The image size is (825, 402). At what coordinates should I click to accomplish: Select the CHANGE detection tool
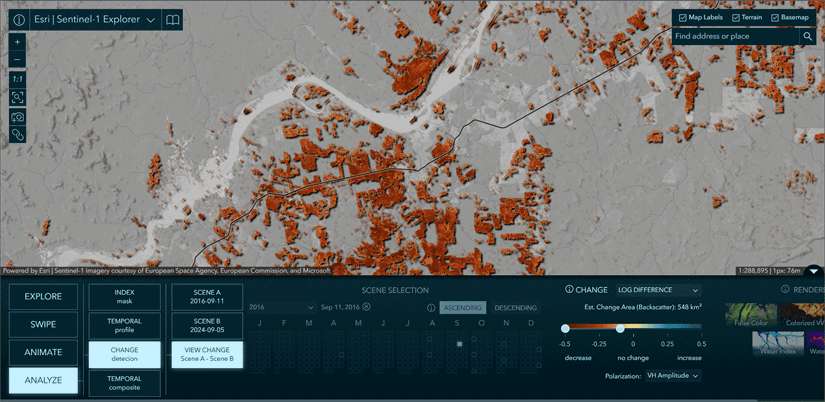click(125, 354)
